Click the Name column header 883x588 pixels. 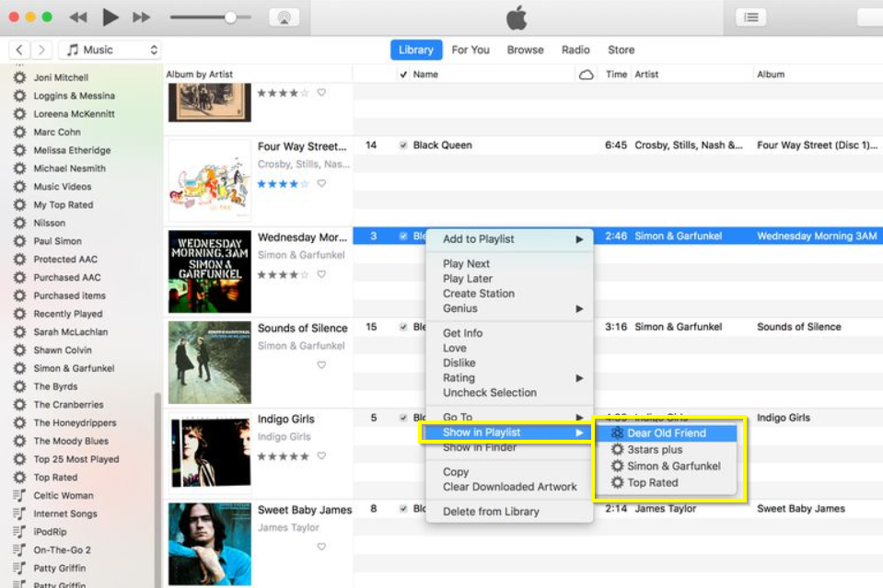point(425,75)
